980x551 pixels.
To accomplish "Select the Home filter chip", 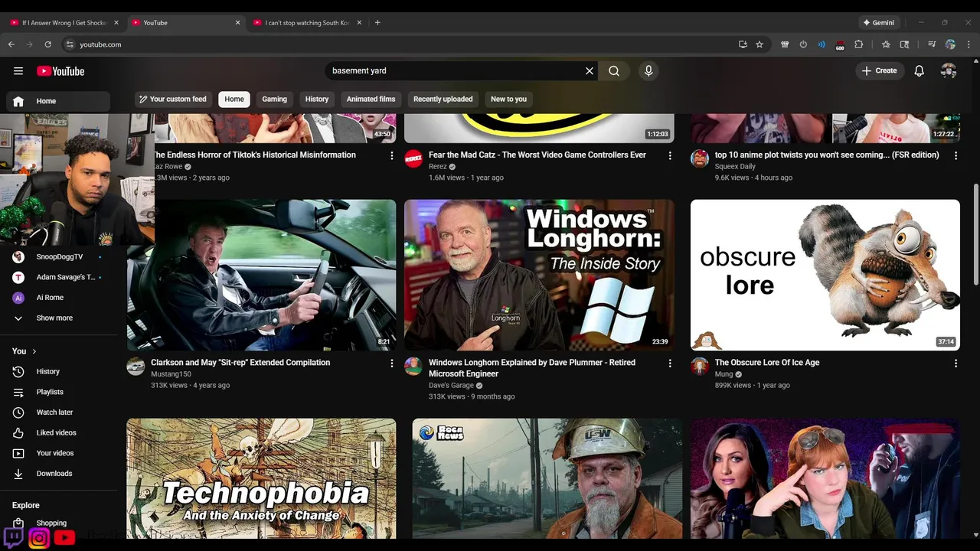I will click(234, 99).
